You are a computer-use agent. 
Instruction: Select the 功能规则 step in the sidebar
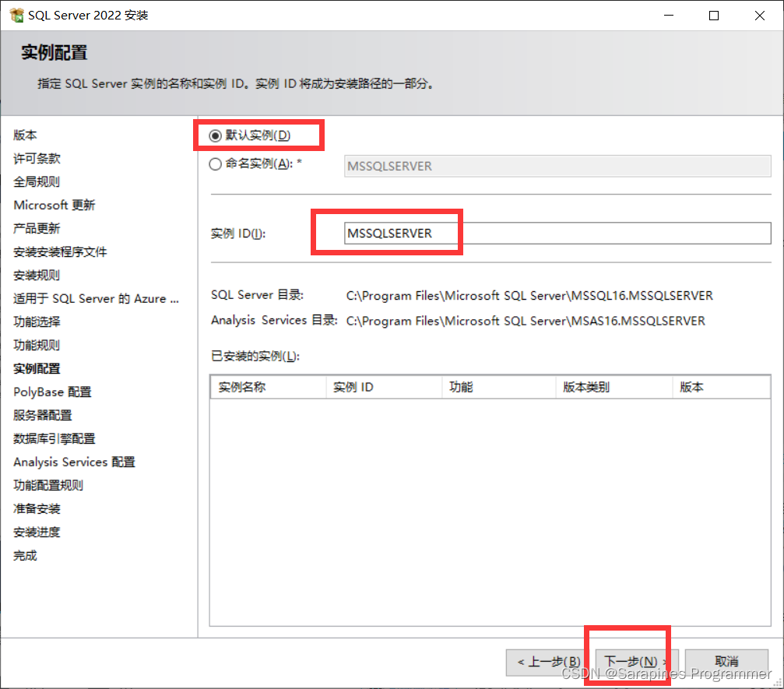click(x=37, y=345)
